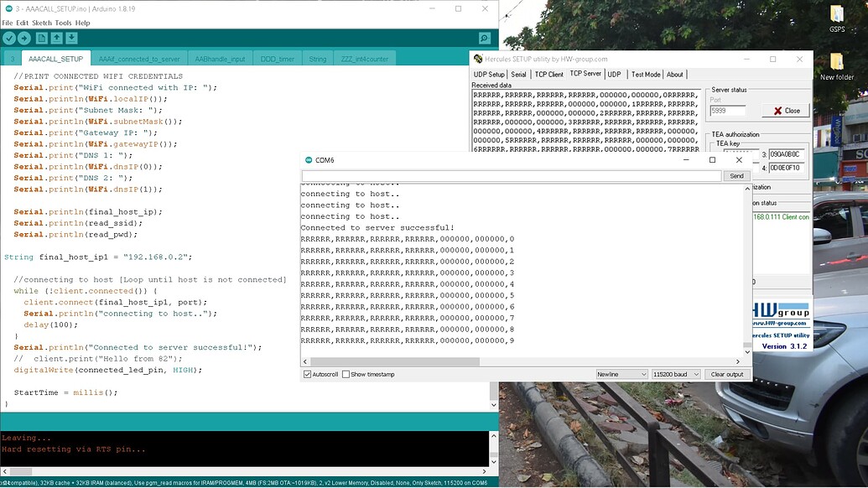Disable Autoscroll in the serial monitor
The image size is (868, 488).
308,374
